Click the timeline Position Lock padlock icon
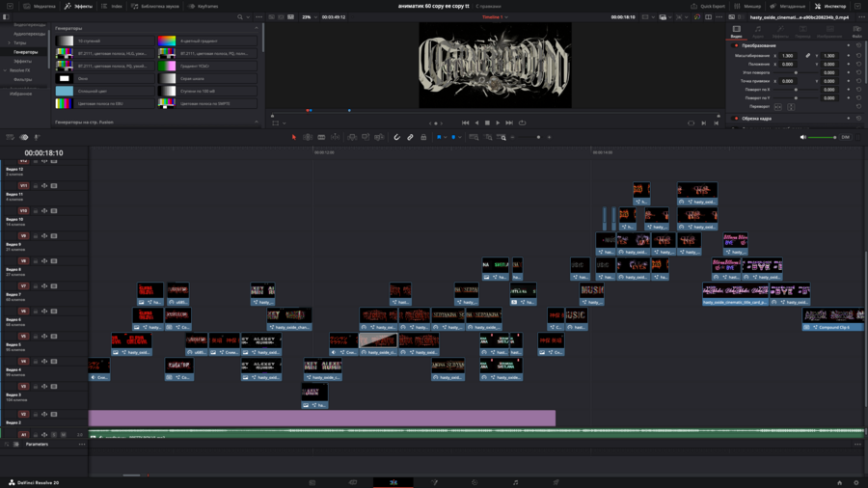Image resolution: width=868 pixels, height=488 pixels. click(423, 137)
